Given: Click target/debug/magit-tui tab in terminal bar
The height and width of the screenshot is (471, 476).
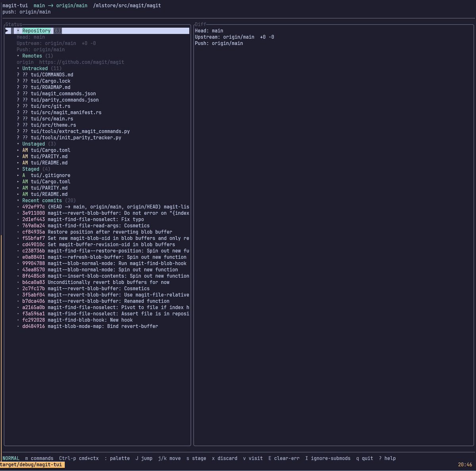Looking at the screenshot, I should coord(32,465).
